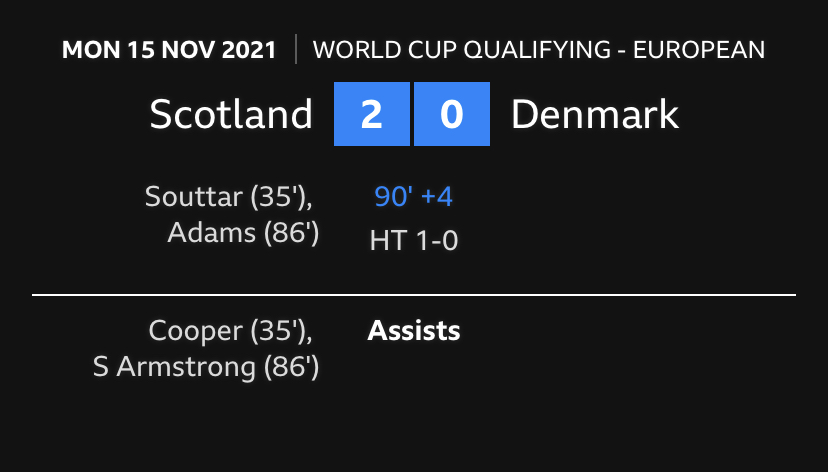
Task: Select the Assists heading
Action: point(414,331)
